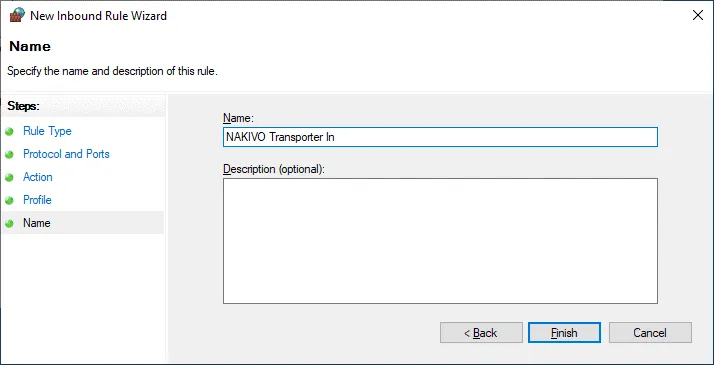Click into the Name text field
714x365 pixels.
coord(440,137)
